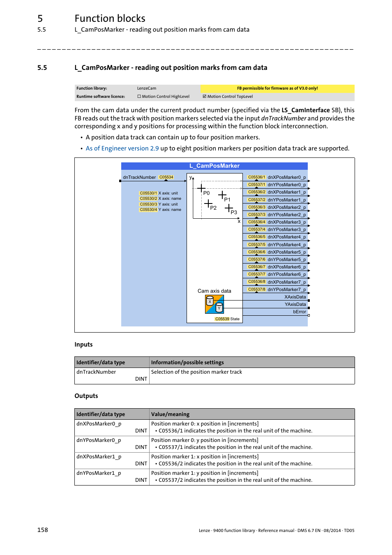Toggle Motion Control TopLevel checkbox
The image size is (392, 555).
[x=204, y=97]
